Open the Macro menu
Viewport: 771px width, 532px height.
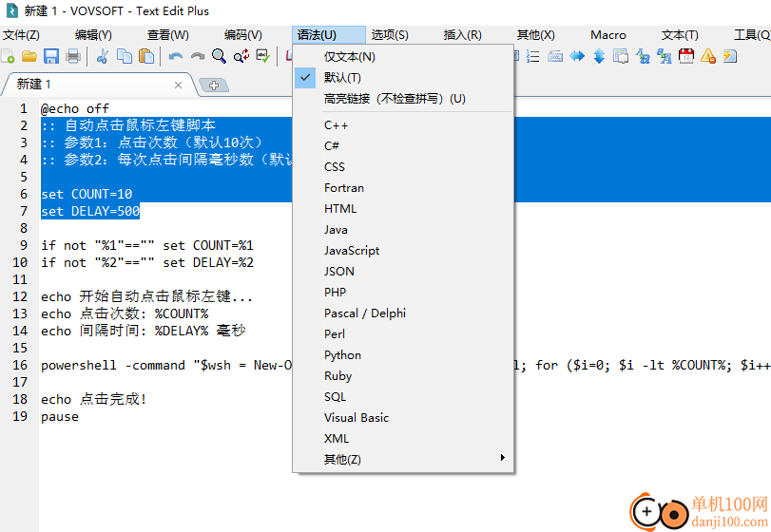(x=608, y=35)
